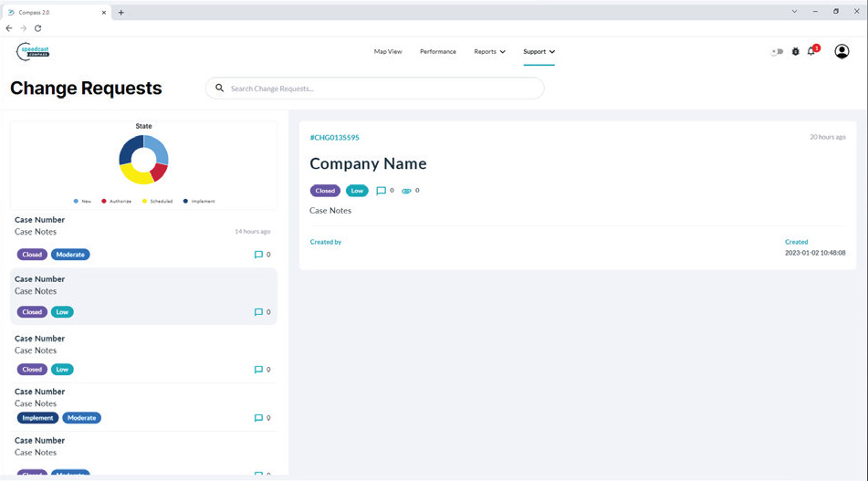Viewport: 868px width, 481px height.
Task: Click the search magnifier icon
Action: 220,88
